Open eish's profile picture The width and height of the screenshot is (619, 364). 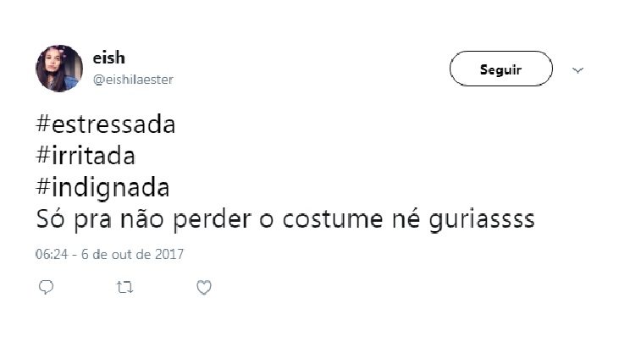click(x=59, y=69)
